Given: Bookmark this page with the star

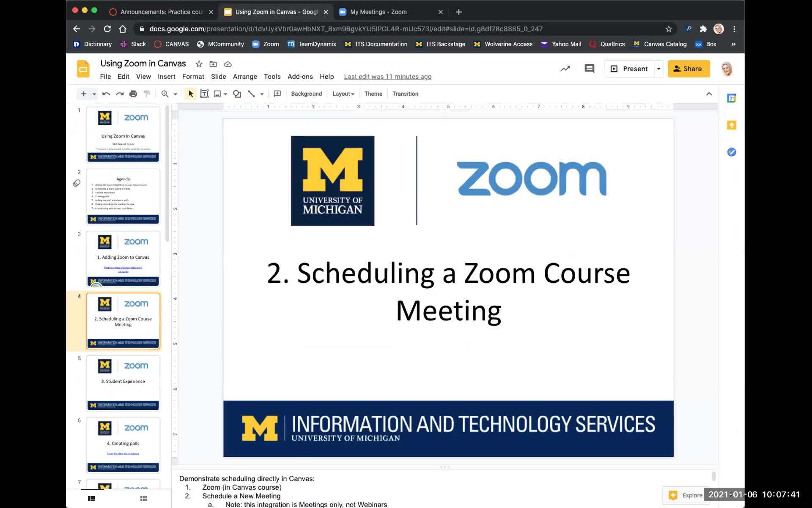Looking at the screenshot, I should pyautogui.click(x=669, y=29).
